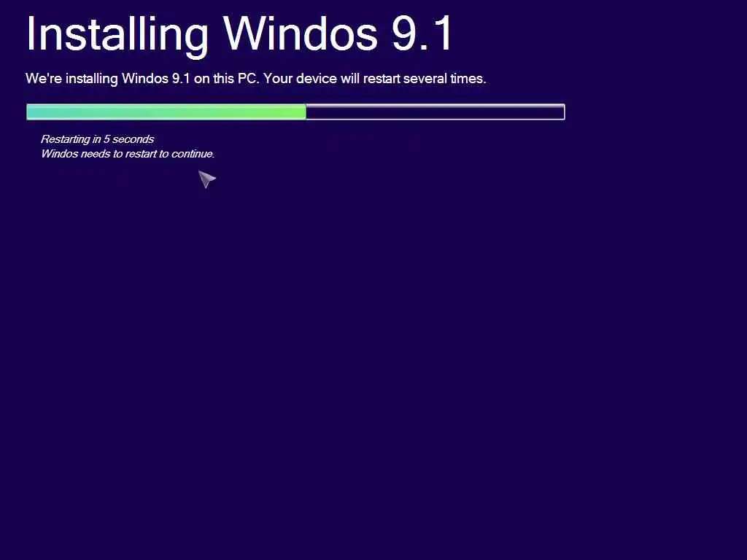747x560 pixels.
Task: Click the word "seconds" in countdown line
Action: pos(133,139)
